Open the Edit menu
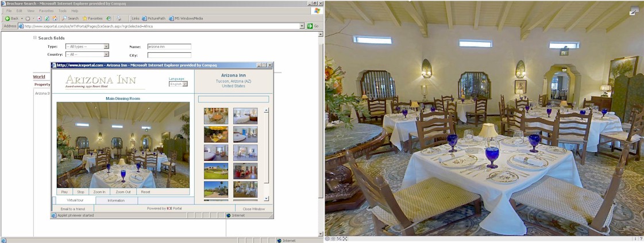Image resolution: width=644 pixels, height=243 pixels. click(20, 11)
